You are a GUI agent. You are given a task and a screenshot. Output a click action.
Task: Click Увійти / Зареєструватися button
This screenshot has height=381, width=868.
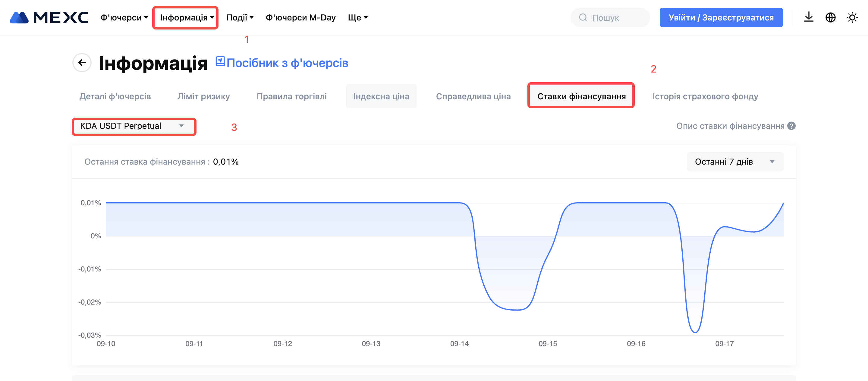point(721,17)
